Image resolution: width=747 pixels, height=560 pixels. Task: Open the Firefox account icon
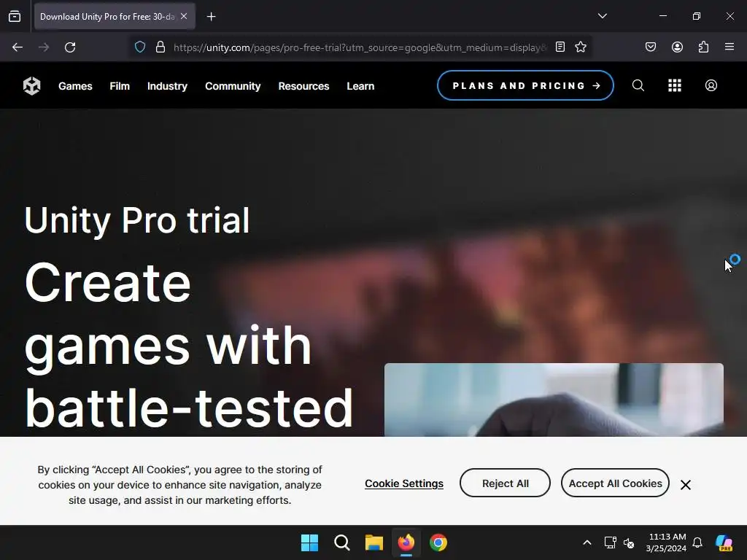point(677,47)
